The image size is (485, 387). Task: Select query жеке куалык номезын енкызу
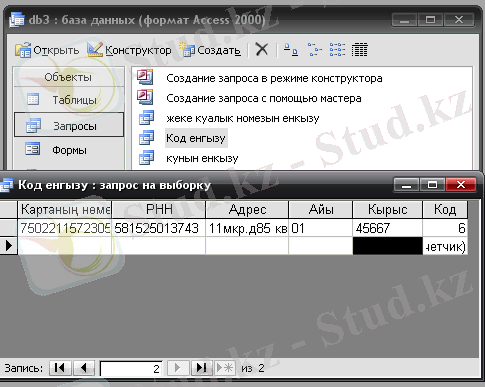(243, 118)
